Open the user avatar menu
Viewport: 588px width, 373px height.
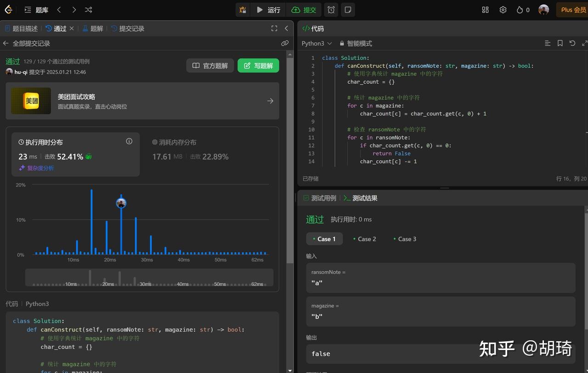pos(544,10)
